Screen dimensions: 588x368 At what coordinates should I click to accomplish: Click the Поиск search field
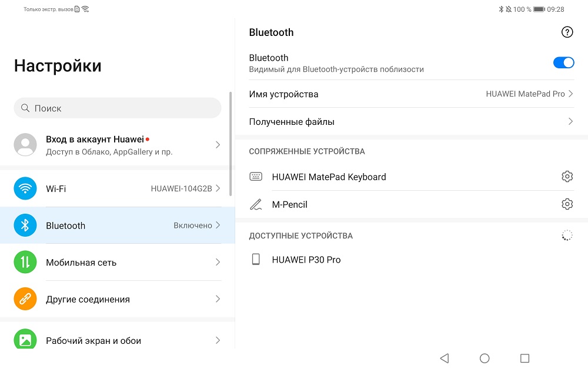(x=118, y=108)
